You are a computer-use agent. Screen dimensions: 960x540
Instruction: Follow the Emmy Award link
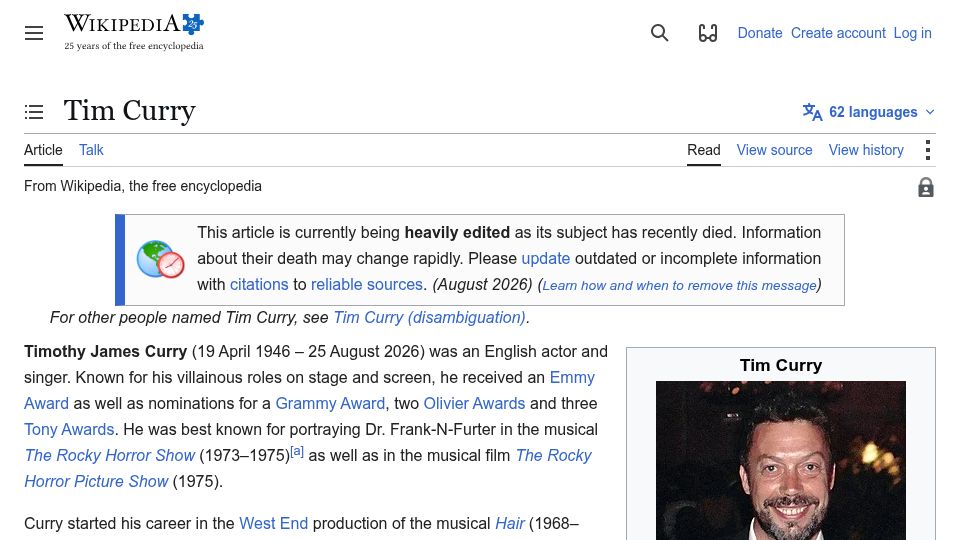[x=309, y=391]
